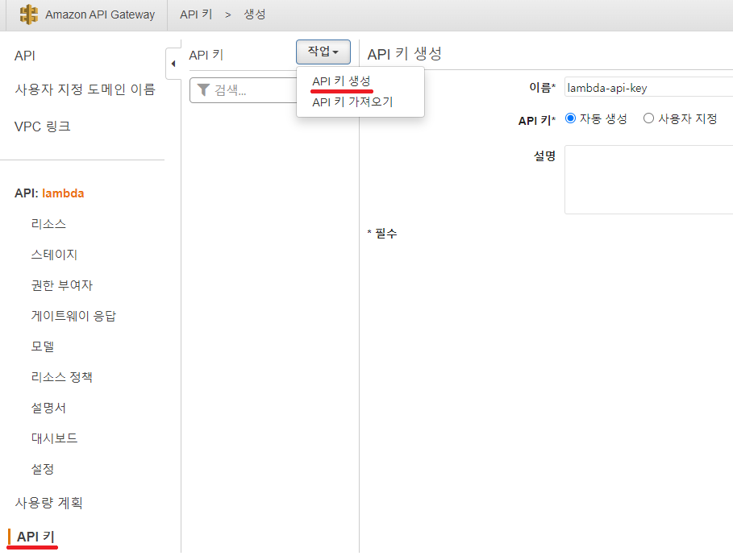The image size is (733, 560).
Task: Select the 사용자 지정 radio button
Action: pyautogui.click(x=648, y=118)
